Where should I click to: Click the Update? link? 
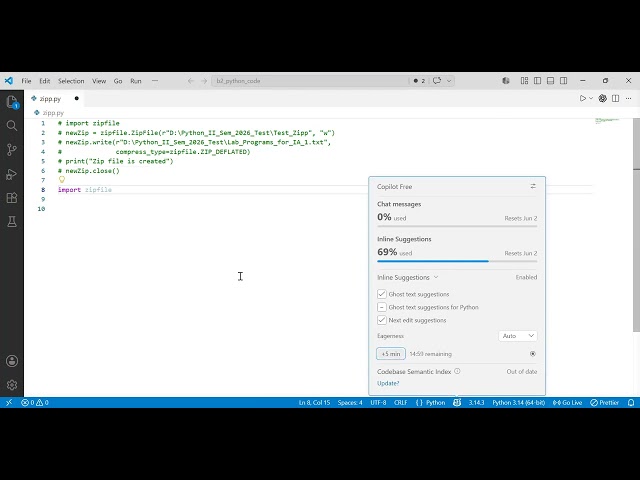(388, 383)
